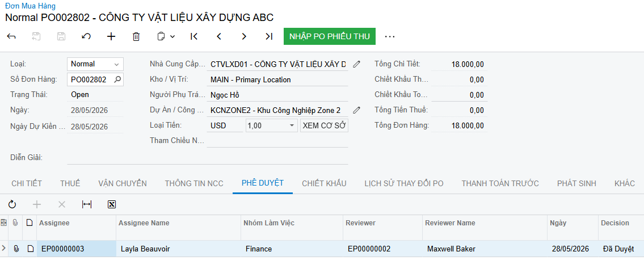Edit supplier with pencil icon beside Nhà Cung Cấp
The width and height of the screenshot is (644, 277).
tap(357, 64)
